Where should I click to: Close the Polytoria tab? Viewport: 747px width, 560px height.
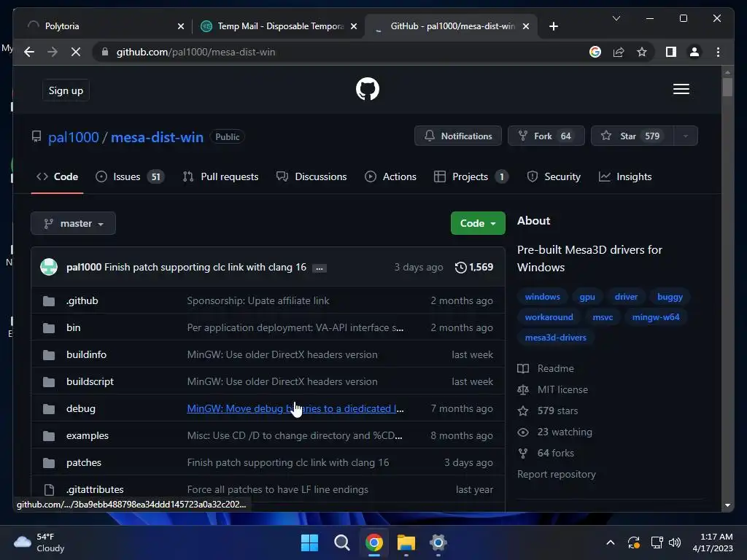[x=181, y=26]
